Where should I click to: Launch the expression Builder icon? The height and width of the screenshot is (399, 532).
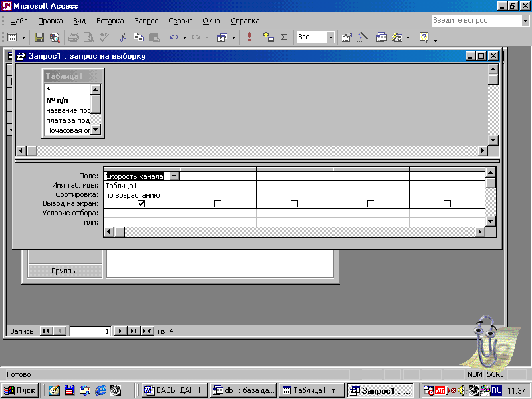pos(362,37)
